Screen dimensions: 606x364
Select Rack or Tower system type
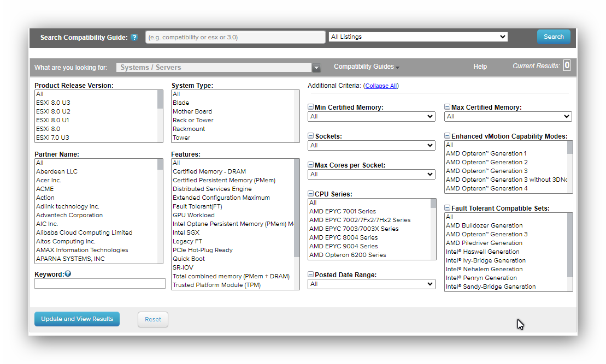193,120
